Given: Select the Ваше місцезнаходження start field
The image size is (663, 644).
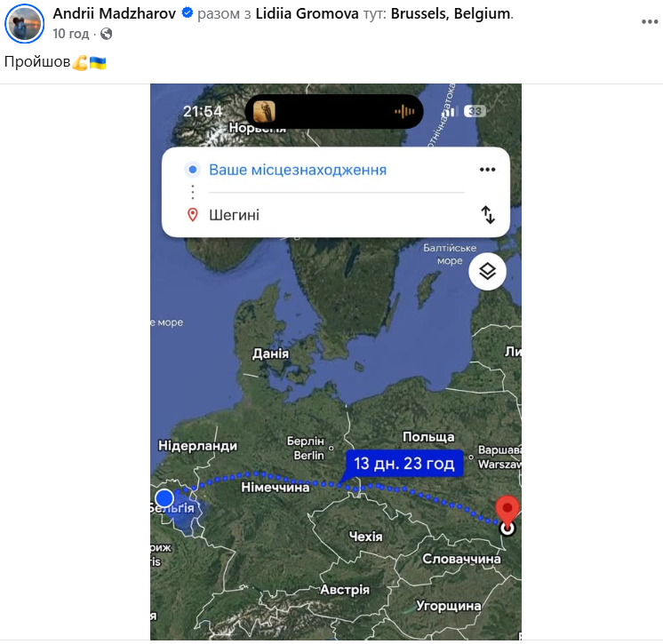Looking at the screenshot, I should pos(298,170).
